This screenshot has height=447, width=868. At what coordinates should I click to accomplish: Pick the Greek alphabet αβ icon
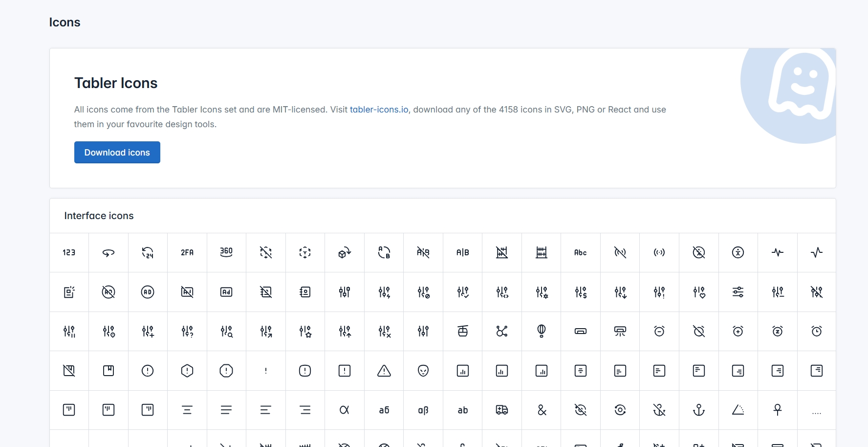tap(423, 410)
